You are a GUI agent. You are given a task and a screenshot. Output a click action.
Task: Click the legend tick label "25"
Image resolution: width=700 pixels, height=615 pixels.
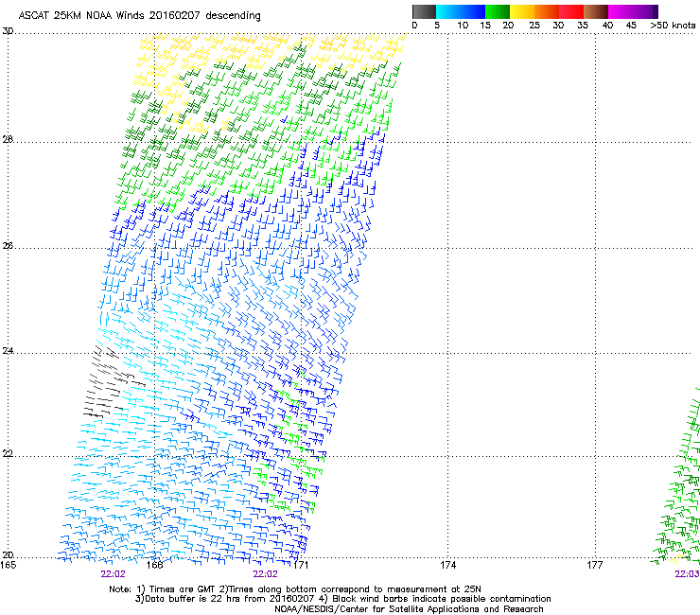pyautogui.click(x=534, y=26)
